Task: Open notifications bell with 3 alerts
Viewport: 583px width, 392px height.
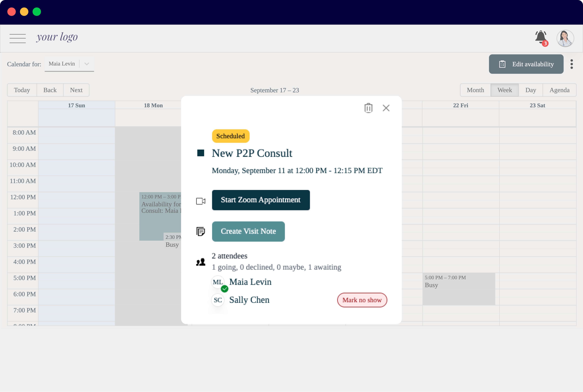Action: (x=541, y=38)
